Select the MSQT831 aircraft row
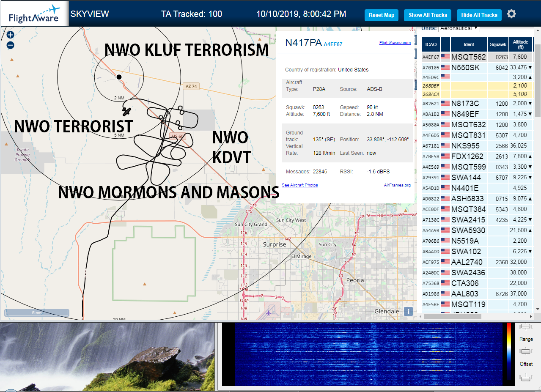The width and height of the screenshot is (541, 392). coord(478,135)
